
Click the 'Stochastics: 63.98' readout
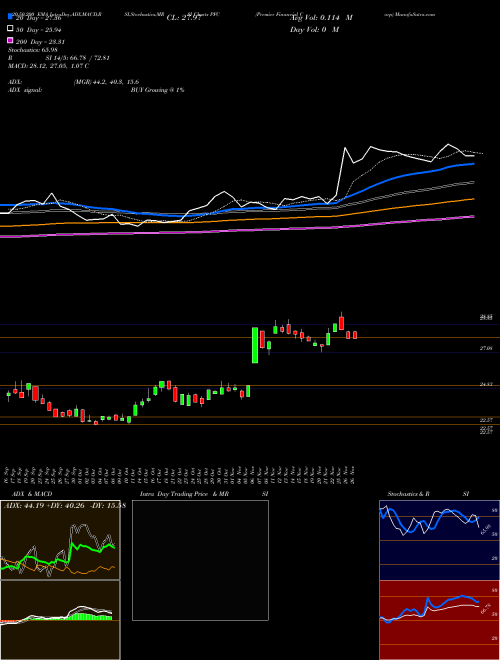(x=33, y=50)
